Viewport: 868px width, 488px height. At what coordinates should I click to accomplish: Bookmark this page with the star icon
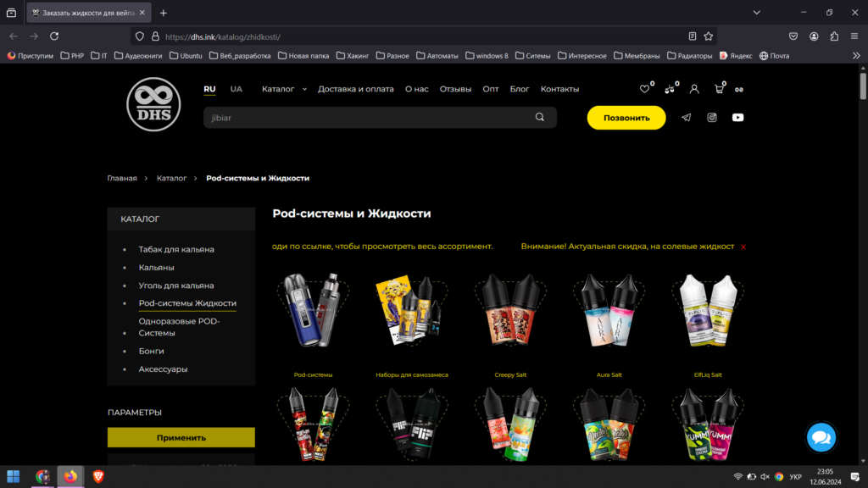[709, 36]
